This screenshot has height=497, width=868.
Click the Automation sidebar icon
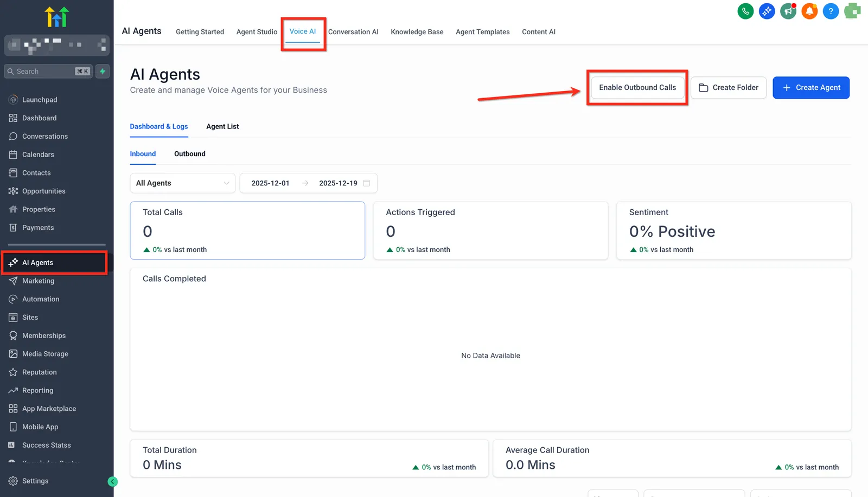click(x=13, y=299)
